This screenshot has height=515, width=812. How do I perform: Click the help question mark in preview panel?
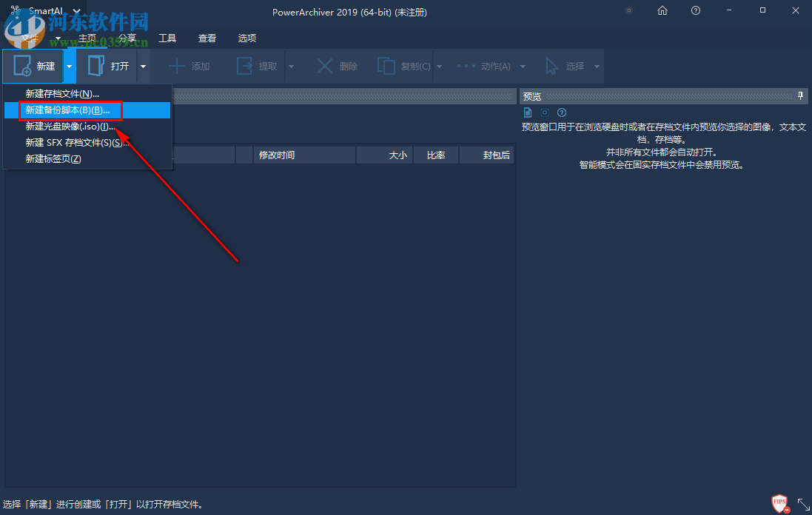561,112
